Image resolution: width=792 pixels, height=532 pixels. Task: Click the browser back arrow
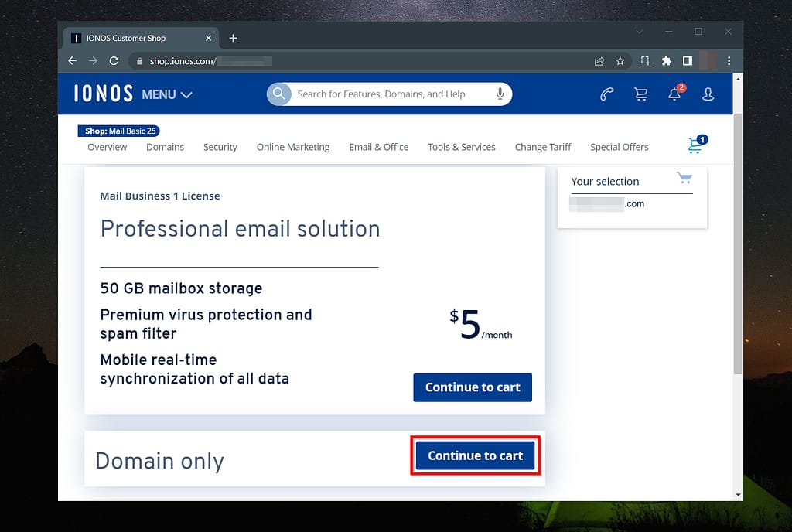(x=72, y=61)
